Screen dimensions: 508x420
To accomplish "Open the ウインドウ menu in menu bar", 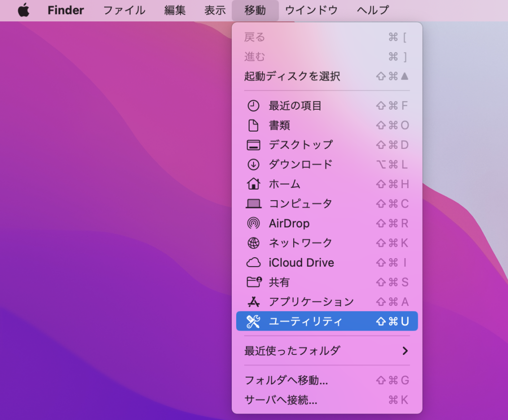I will tap(311, 10).
